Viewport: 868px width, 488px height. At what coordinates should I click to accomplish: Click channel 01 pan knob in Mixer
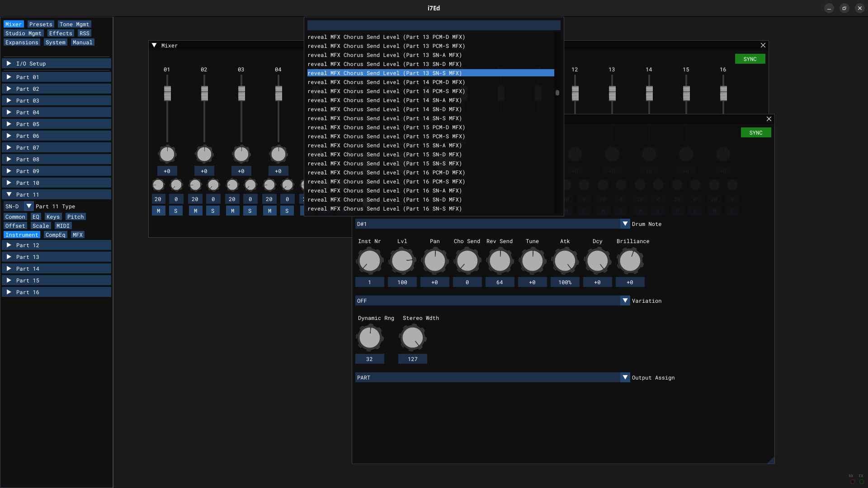[167, 154]
